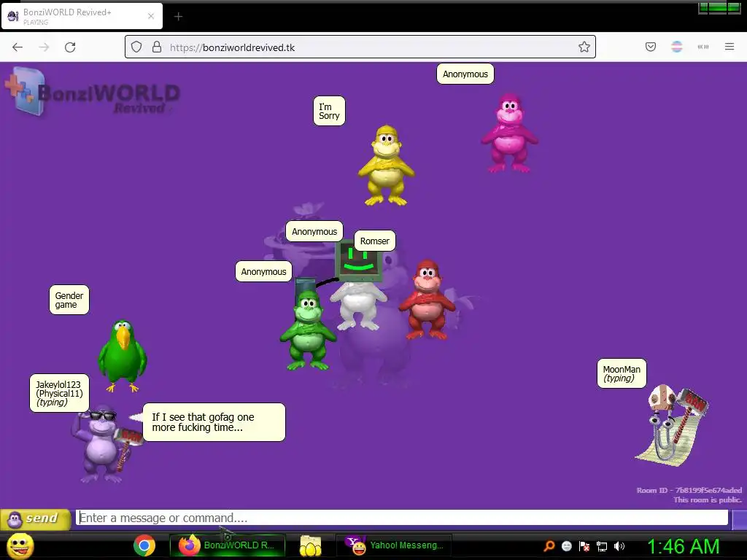Click the MoonMan Clippy character
747x560 pixels.
pos(672,425)
